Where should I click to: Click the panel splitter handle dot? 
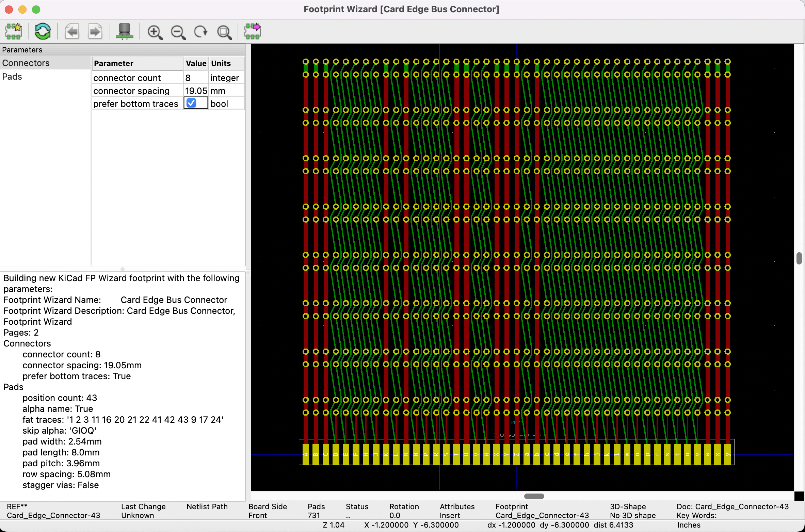(123, 269)
